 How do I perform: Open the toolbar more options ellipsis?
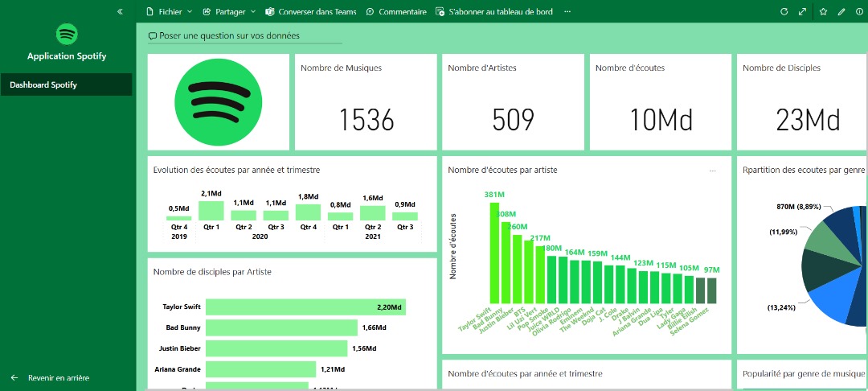[x=567, y=12]
